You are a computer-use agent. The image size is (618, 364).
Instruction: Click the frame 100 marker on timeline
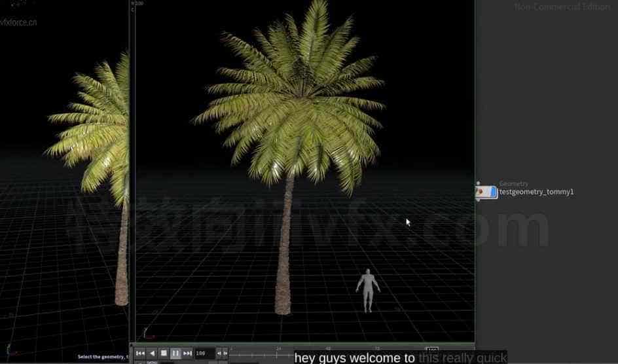tap(432, 350)
